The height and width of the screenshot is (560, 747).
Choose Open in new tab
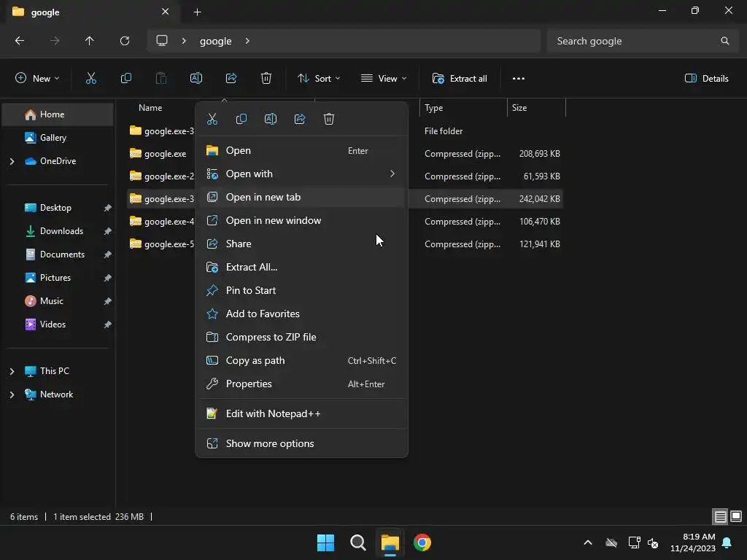pyautogui.click(x=301, y=197)
